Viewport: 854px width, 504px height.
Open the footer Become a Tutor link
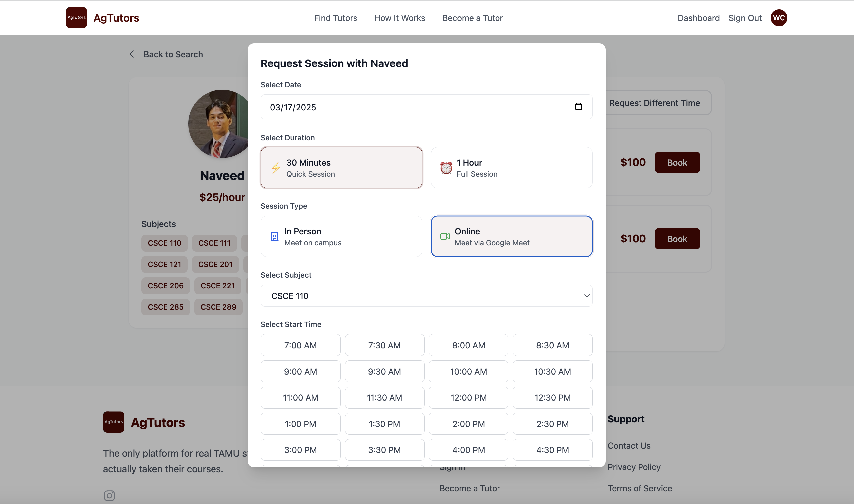pyautogui.click(x=470, y=488)
